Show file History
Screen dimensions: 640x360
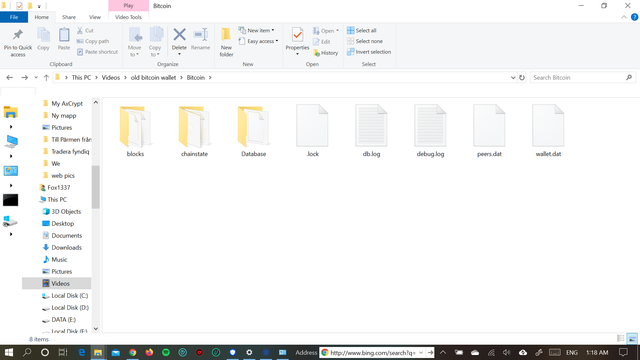coord(325,53)
